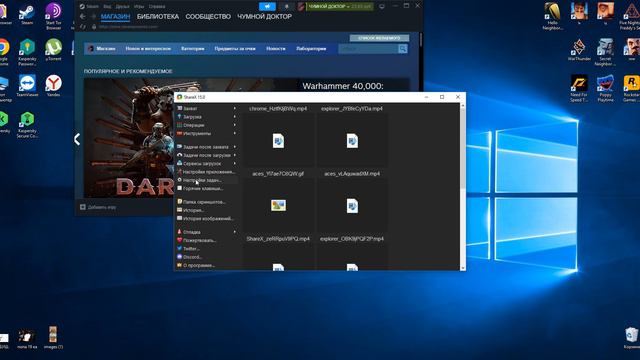Click the ShareX window vertical scrollbar

point(462,187)
